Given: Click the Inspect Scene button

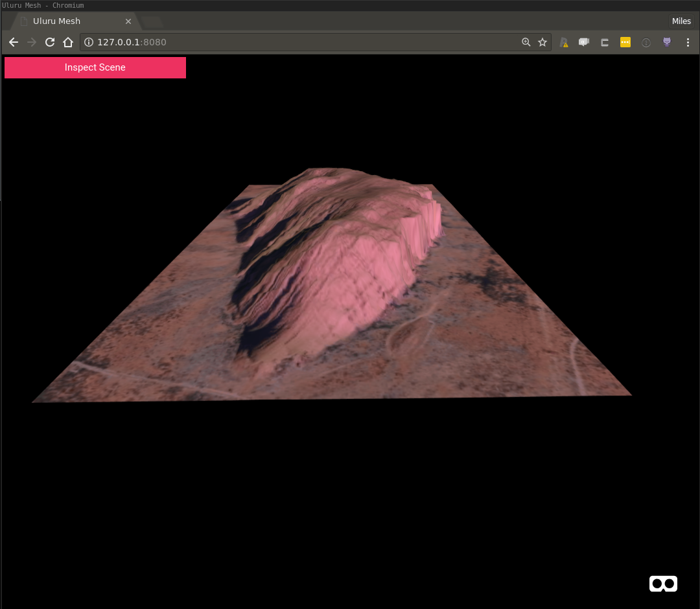Looking at the screenshot, I should [x=95, y=67].
